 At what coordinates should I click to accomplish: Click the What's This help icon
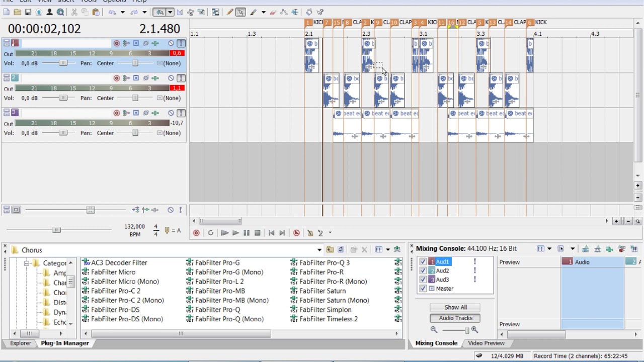coord(320,12)
